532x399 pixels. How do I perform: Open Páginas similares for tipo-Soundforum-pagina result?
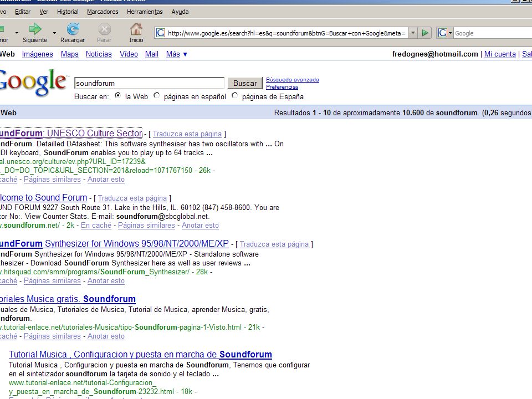(x=52, y=336)
